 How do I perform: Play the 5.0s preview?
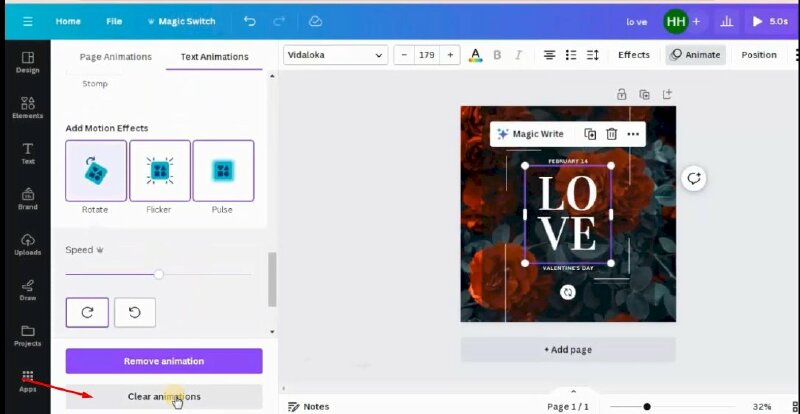pos(770,21)
